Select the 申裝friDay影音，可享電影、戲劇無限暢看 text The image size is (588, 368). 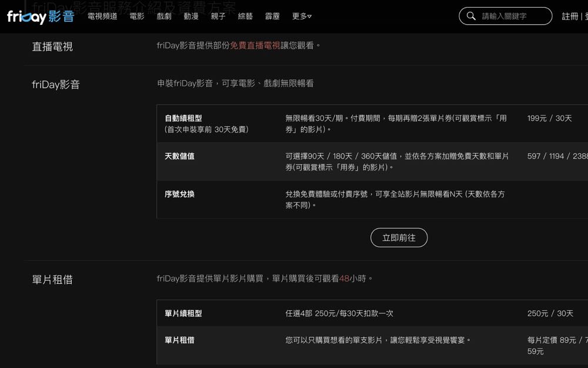pyautogui.click(x=236, y=84)
